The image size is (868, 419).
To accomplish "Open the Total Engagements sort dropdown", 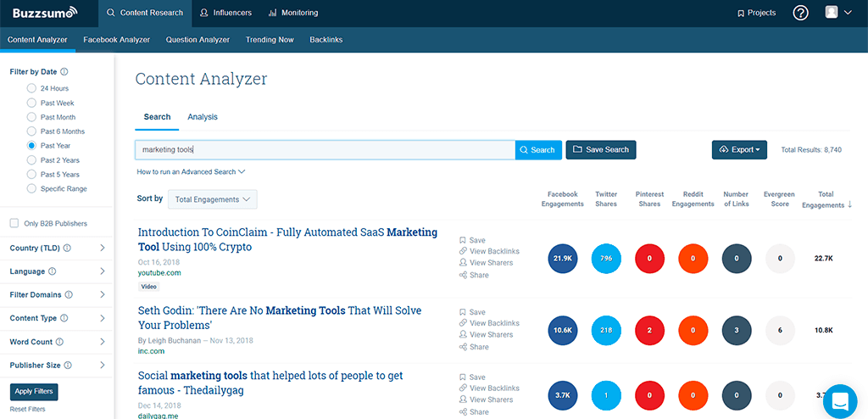I will [213, 199].
